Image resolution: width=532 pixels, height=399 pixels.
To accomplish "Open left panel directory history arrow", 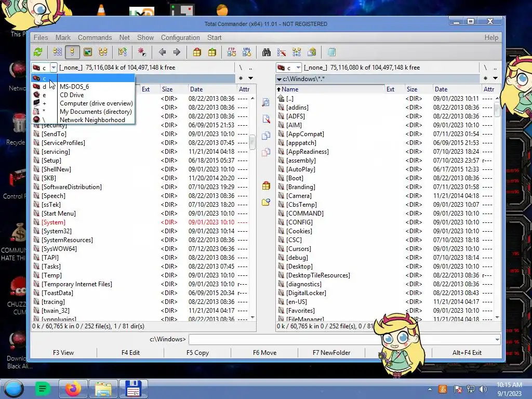I will [251, 78].
